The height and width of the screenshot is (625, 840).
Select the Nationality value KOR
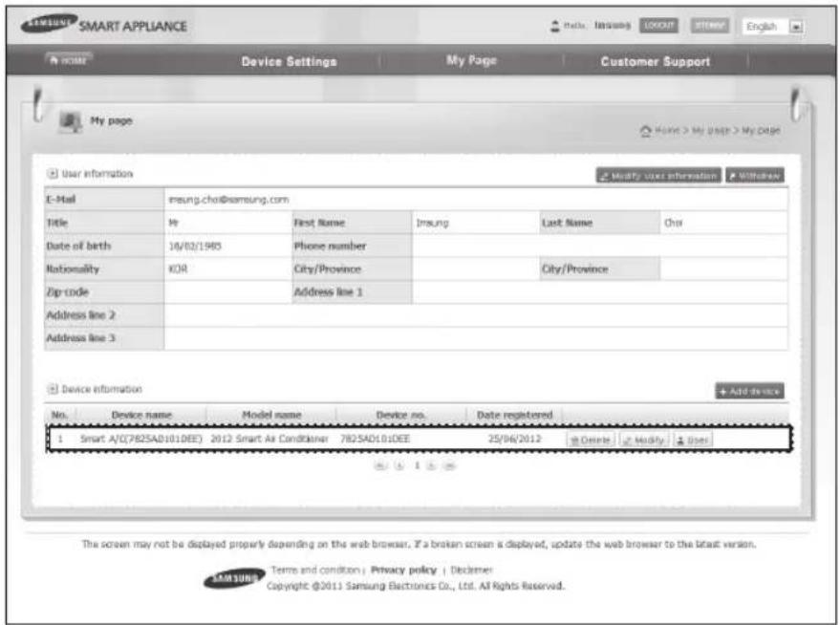click(178, 269)
